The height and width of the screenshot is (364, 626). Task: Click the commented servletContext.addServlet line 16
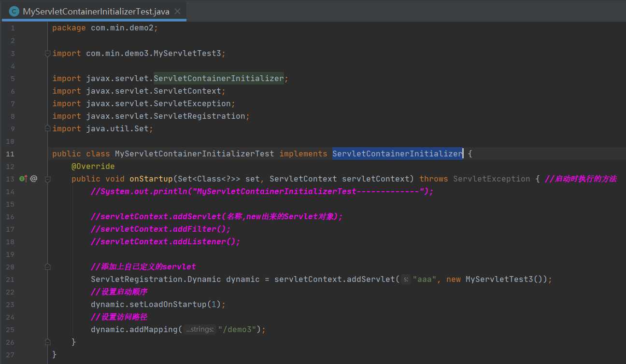click(x=216, y=216)
